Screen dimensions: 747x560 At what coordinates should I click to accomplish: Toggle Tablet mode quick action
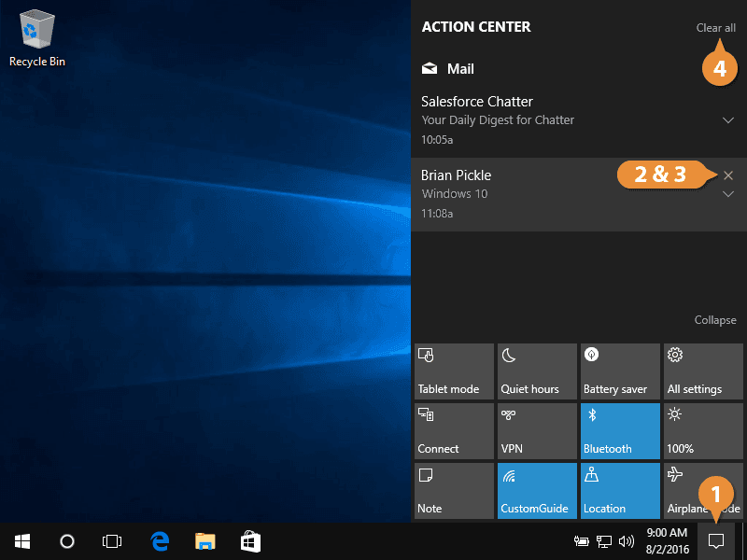tap(454, 371)
